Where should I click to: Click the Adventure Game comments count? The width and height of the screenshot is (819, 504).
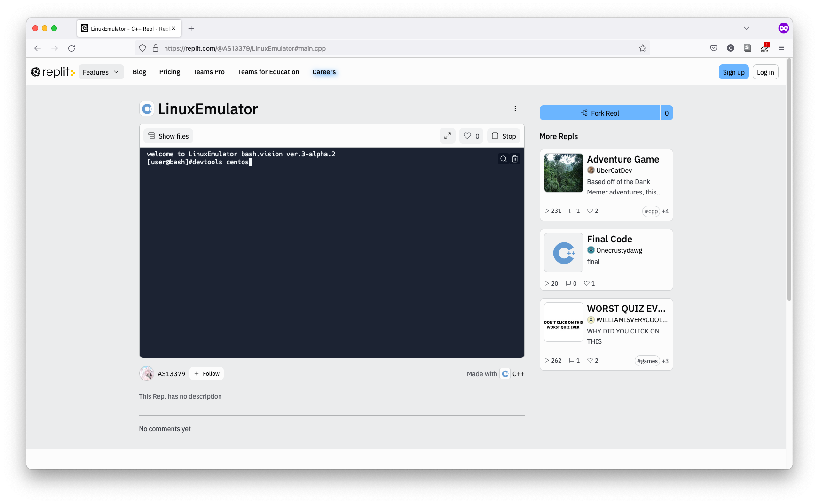pyautogui.click(x=575, y=211)
